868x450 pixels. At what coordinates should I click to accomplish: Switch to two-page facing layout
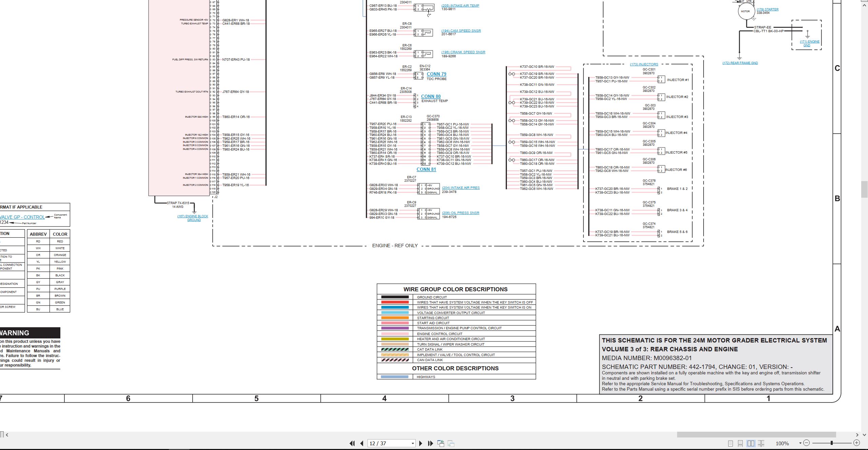751,443
